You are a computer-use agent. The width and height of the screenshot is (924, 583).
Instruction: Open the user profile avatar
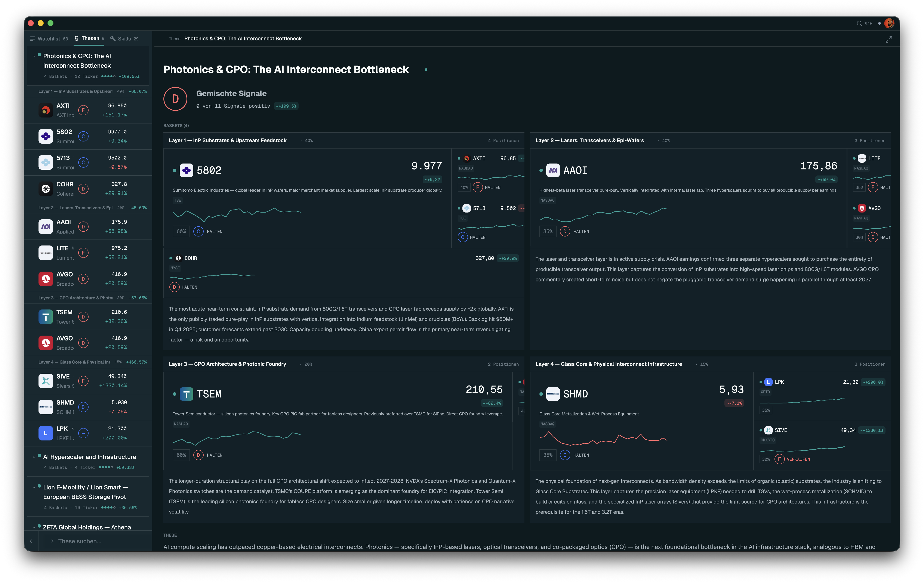(x=889, y=23)
